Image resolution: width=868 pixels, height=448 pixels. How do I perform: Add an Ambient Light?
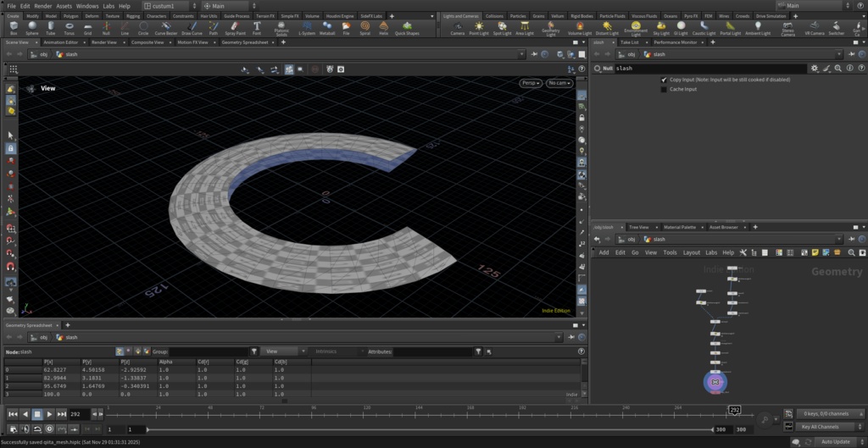(x=758, y=28)
